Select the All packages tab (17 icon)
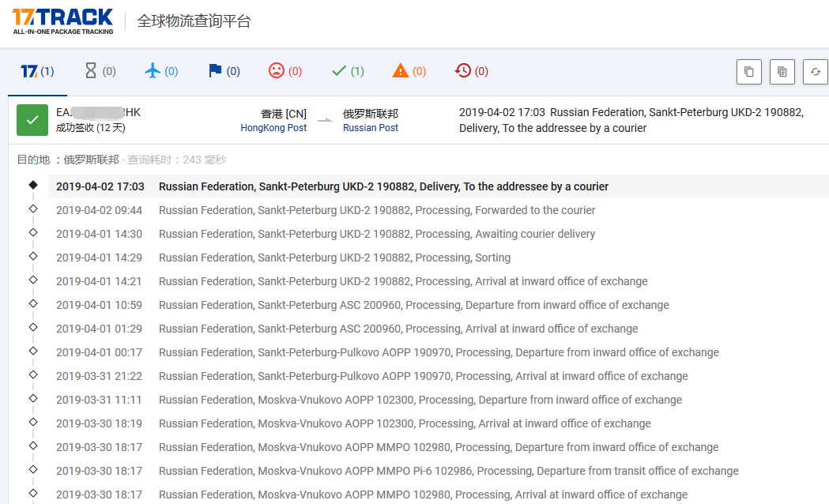 [x=37, y=71]
